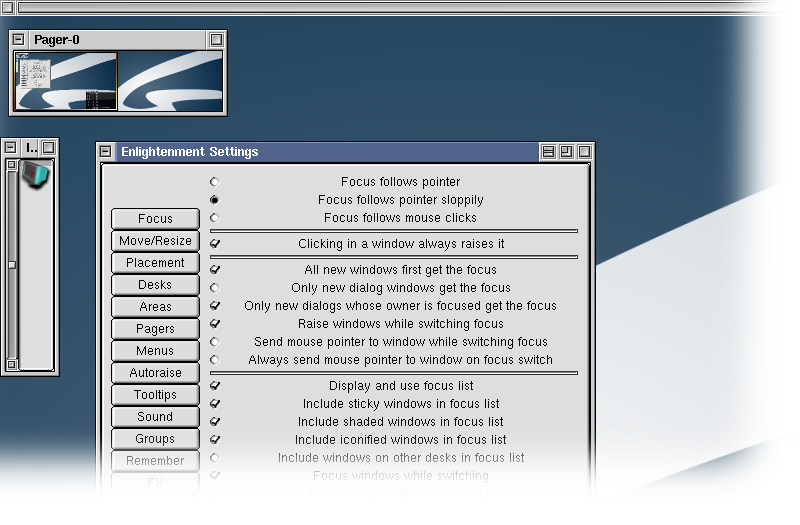
Task: Switch to first desktop area in Pager-0
Action: (66, 81)
